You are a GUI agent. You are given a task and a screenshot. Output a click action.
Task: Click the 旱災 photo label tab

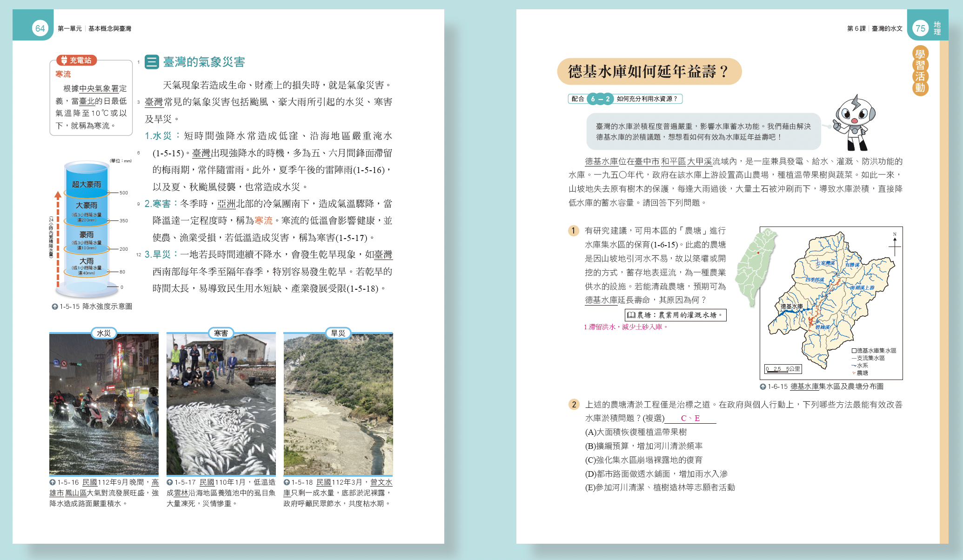338,333
